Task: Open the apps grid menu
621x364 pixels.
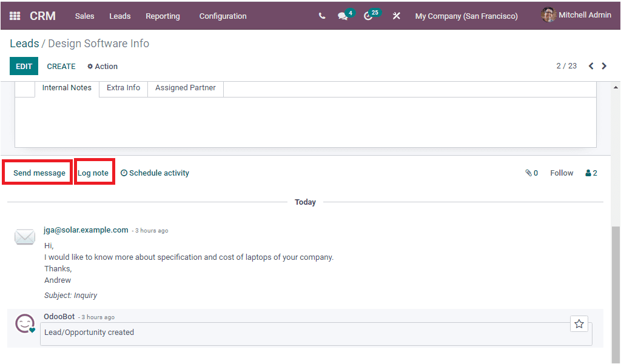Action: pyautogui.click(x=13, y=16)
